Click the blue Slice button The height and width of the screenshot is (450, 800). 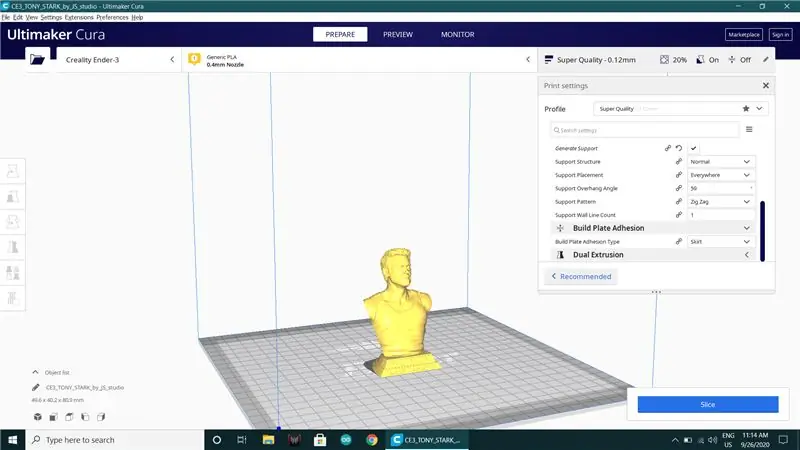708,404
